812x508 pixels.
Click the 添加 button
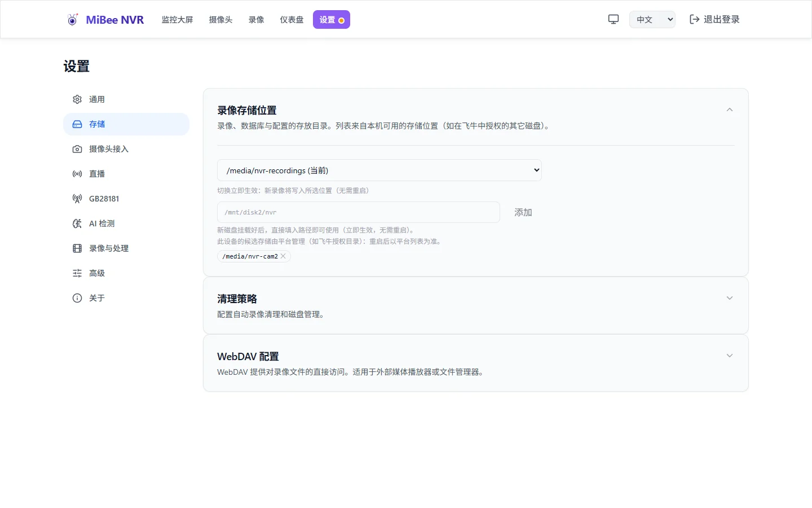click(x=523, y=212)
